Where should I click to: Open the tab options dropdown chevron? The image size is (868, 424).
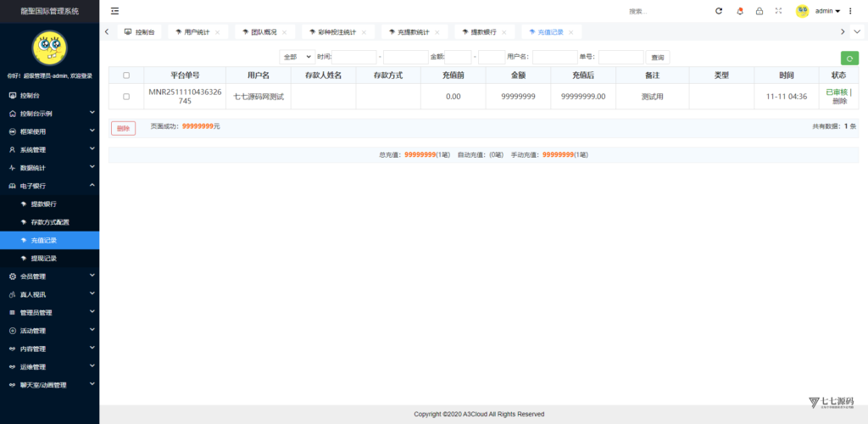tap(857, 32)
